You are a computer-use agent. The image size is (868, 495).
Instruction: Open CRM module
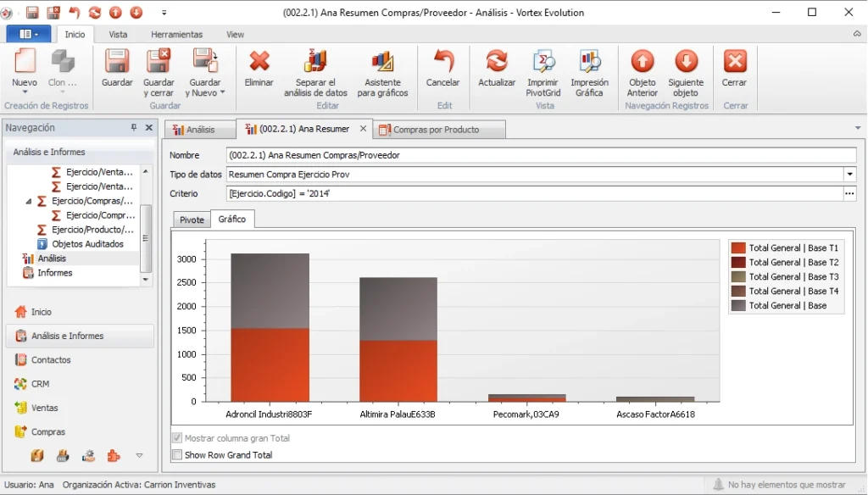click(81, 384)
